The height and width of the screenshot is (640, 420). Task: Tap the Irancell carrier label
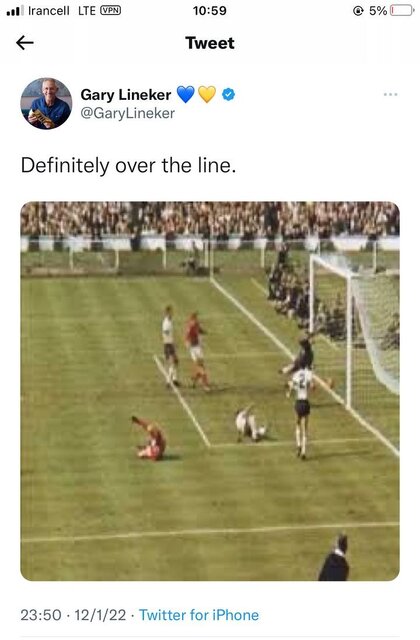coord(49,11)
